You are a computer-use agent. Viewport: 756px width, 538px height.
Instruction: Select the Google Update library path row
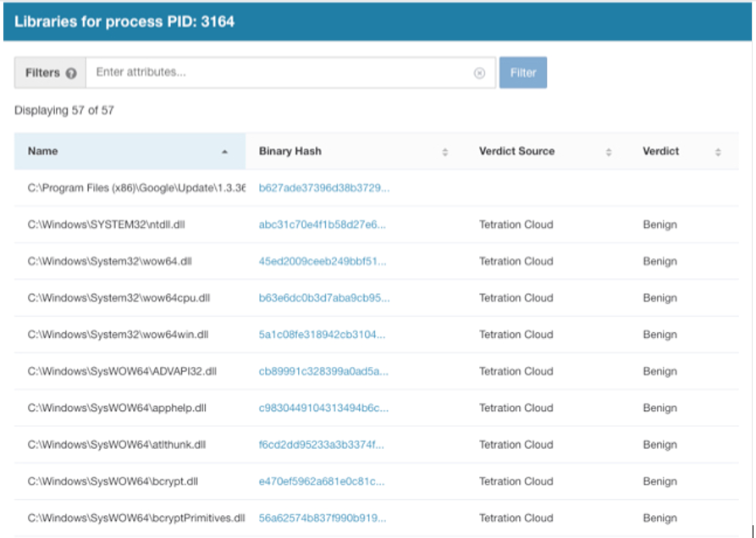tap(135, 188)
